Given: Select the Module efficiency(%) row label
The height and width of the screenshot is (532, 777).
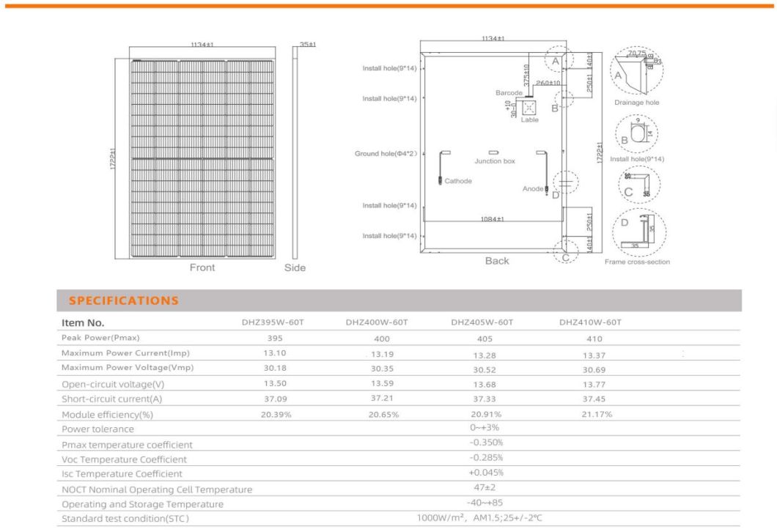Looking at the screenshot, I should (108, 413).
